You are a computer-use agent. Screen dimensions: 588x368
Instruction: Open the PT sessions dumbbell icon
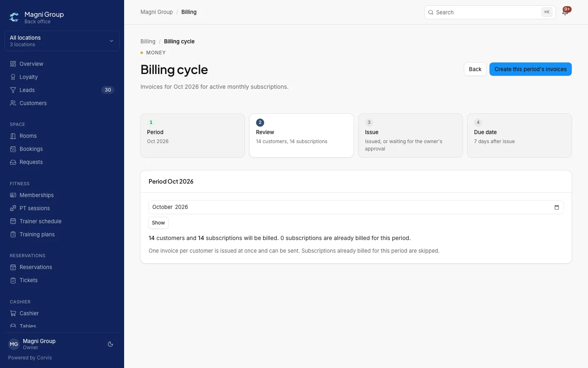(x=13, y=208)
